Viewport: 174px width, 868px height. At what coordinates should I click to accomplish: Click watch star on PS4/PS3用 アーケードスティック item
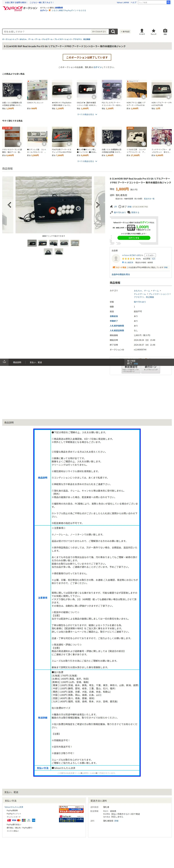click(x=69, y=144)
